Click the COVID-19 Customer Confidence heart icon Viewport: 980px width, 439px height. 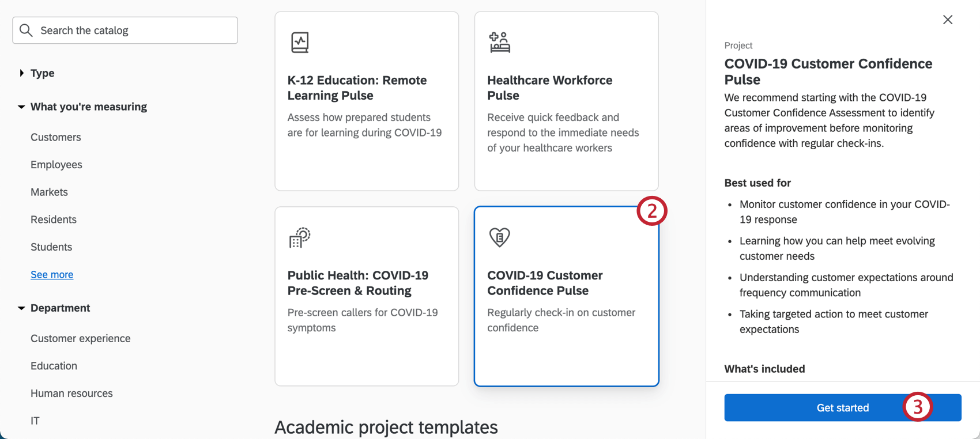pyautogui.click(x=499, y=237)
